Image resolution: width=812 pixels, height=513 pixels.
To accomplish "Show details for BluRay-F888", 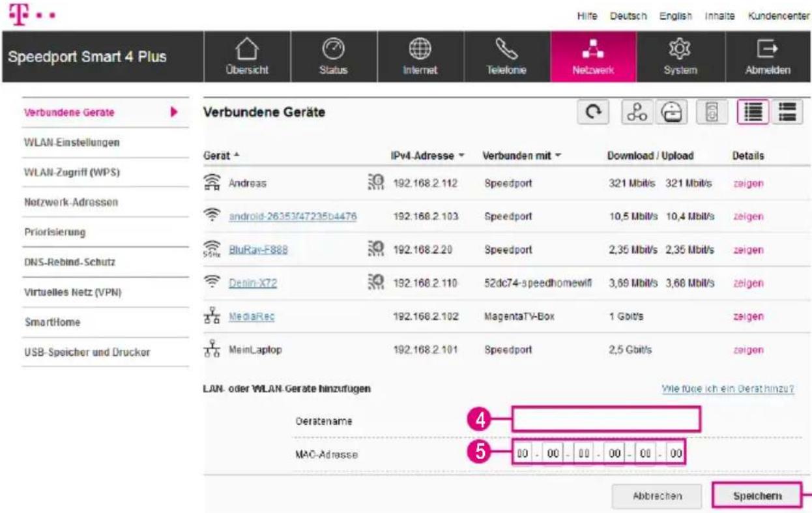I will click(x=748, y=250).
